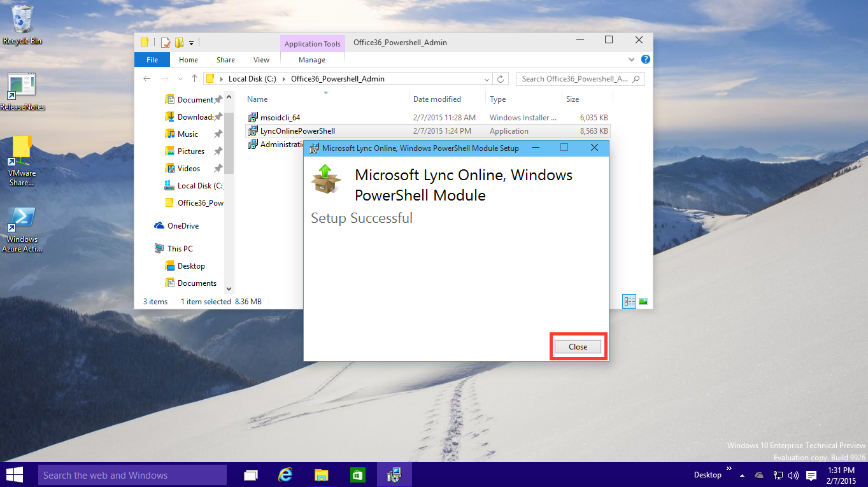
Task: Select Downloads in the navigation pane
Action: [194, 116]
